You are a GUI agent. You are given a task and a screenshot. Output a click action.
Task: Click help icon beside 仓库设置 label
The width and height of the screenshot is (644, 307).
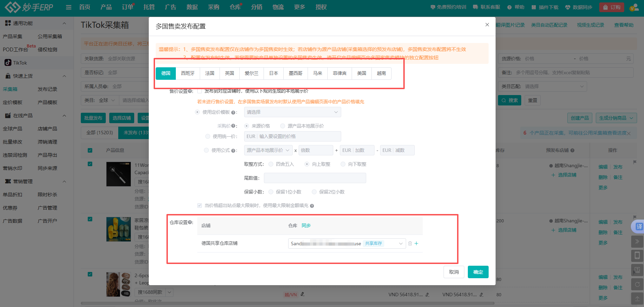190,222
